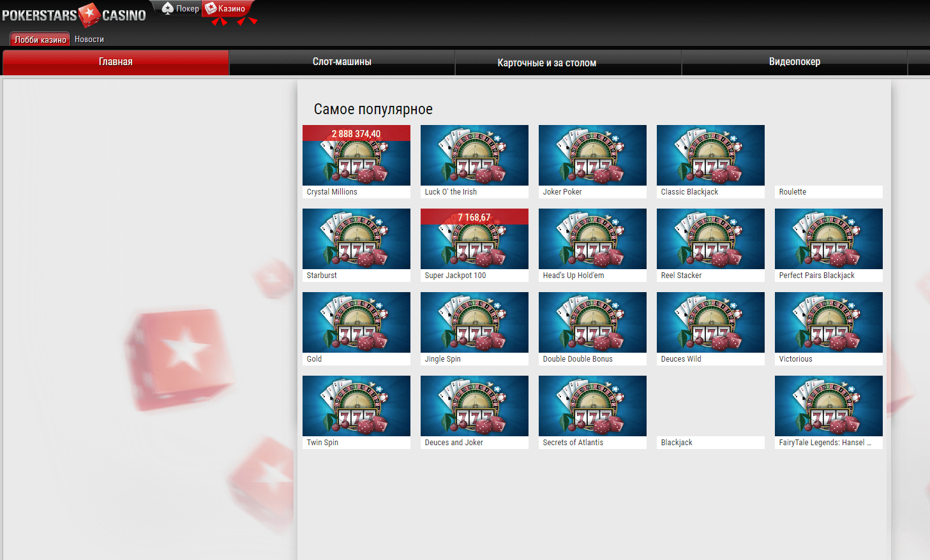Switch to the Покер product tab

[181, 8]
